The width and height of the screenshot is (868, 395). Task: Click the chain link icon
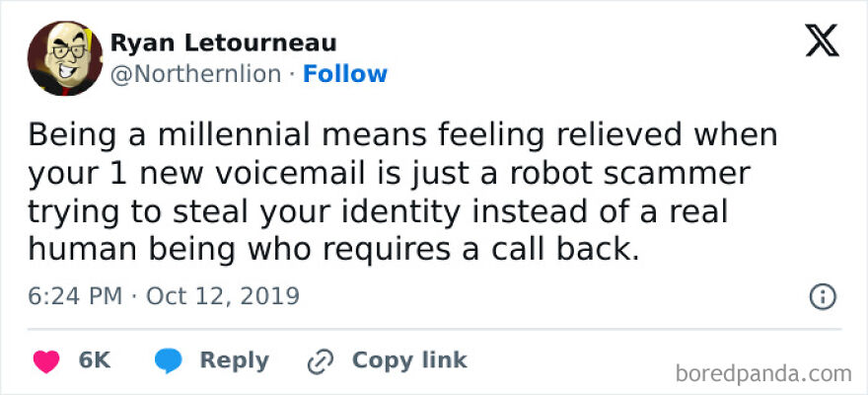321,361
